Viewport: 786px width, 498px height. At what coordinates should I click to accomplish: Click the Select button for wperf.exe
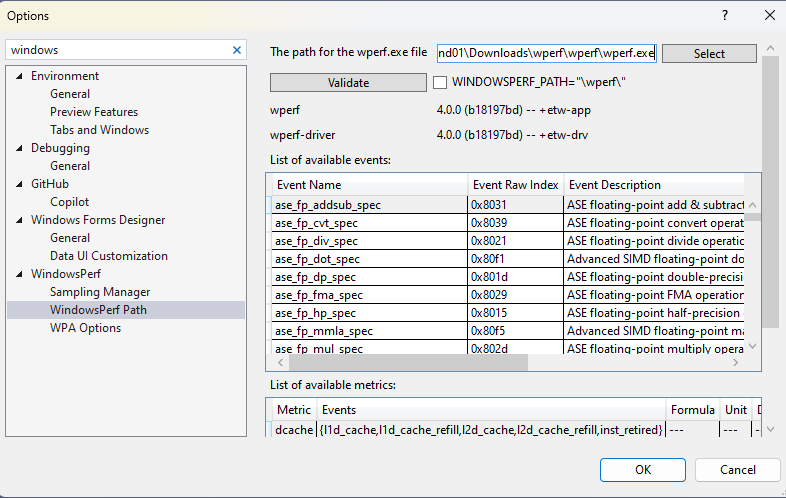709,54
